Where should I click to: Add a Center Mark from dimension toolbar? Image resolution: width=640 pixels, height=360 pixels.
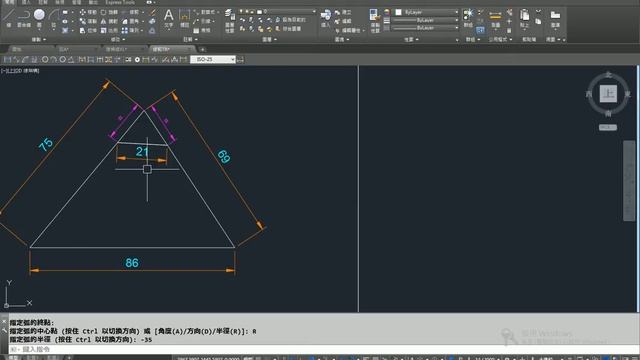point(137,60)
